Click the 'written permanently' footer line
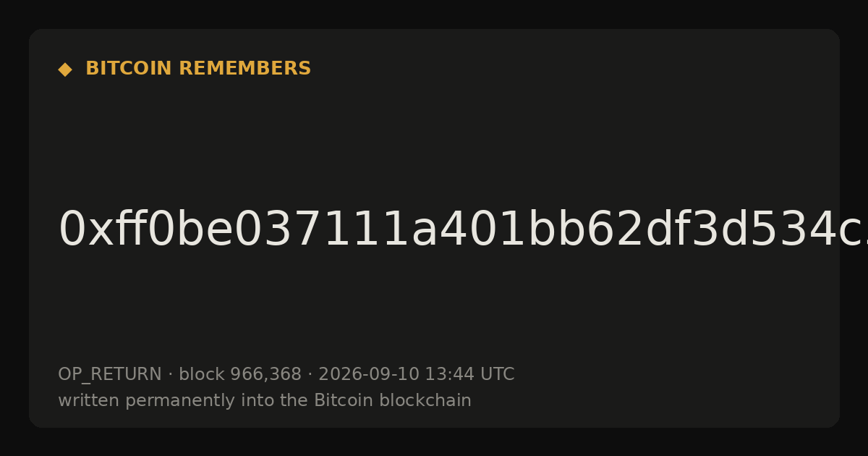Image resolution: width=868 pixels, height=456 pixels. [265, 400]
